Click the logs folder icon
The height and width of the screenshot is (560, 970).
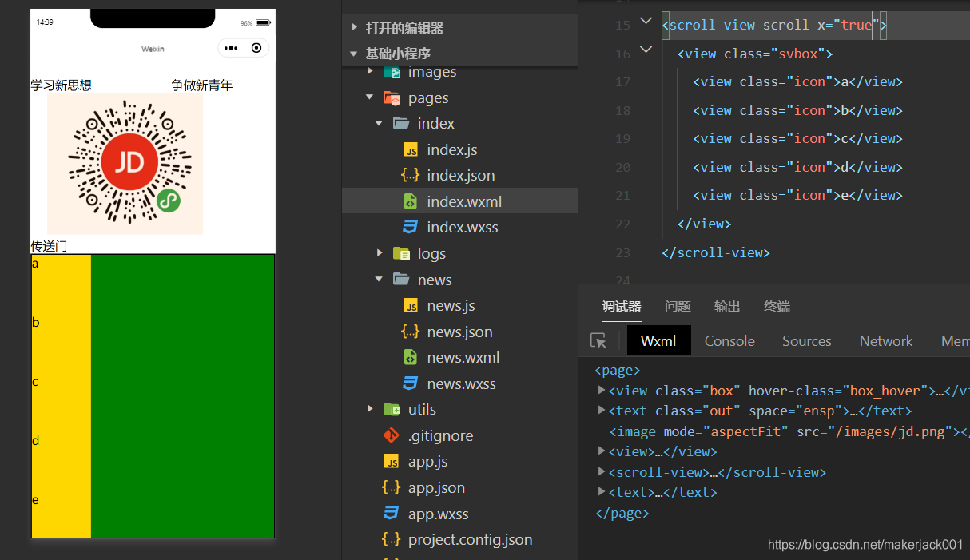click(401, 254)
